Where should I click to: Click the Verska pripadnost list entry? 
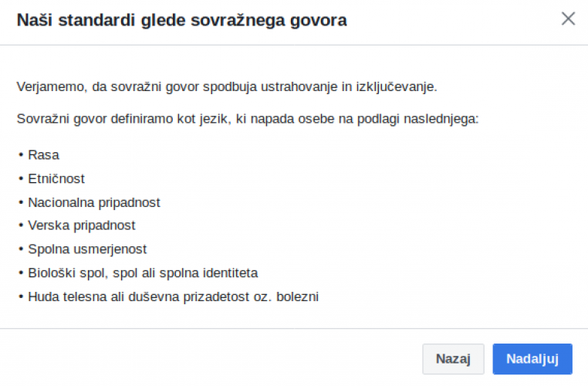81,225
